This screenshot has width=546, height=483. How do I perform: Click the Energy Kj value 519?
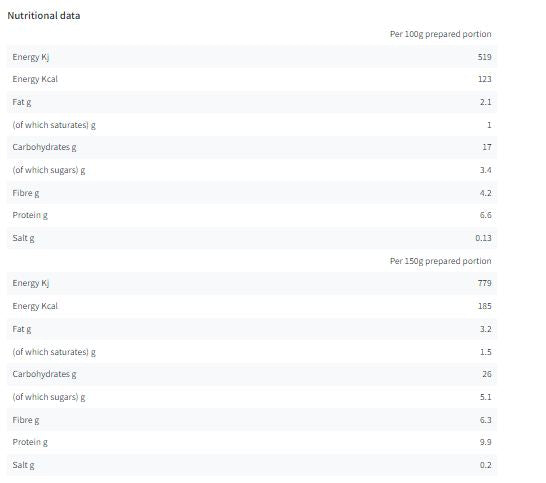484,57
